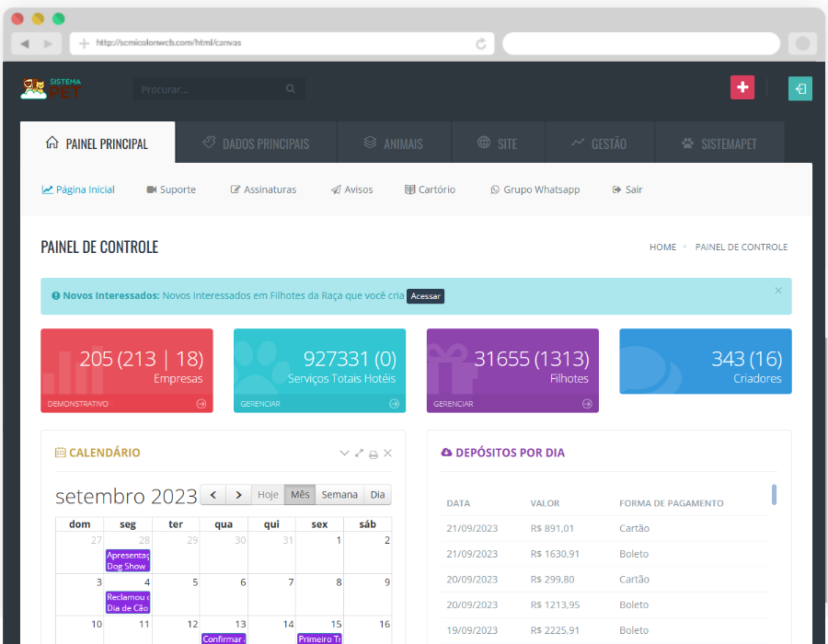Image resolution: width=828 pixels, height=644 pixels.
Task: Click arrow icon on Filhotes card
Action: coord(586,404)
